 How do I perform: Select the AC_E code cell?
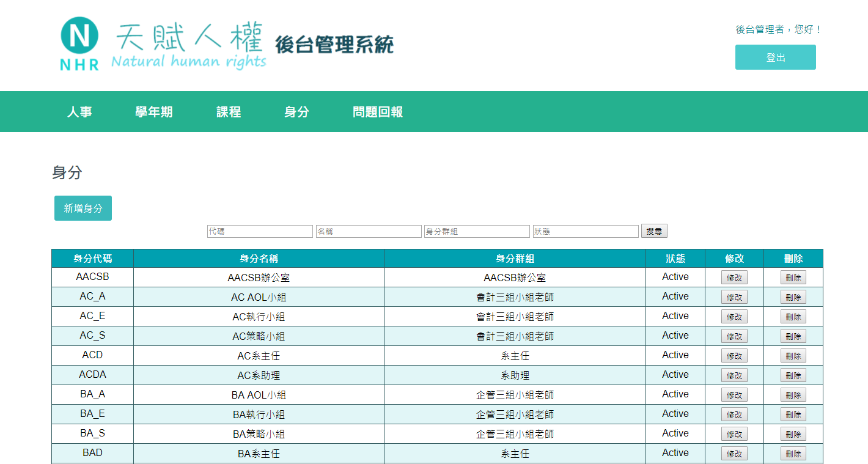[x=92, y=316]
